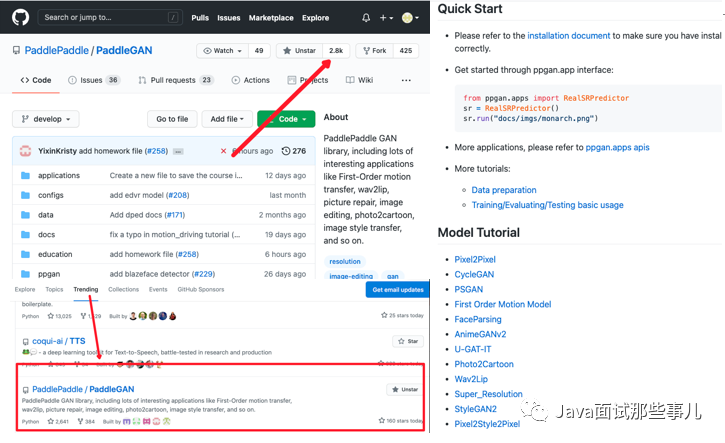Select the Wiki tab
Image resolution: width=725 pixels, height=443 pixels.
[x=359, y=80]
